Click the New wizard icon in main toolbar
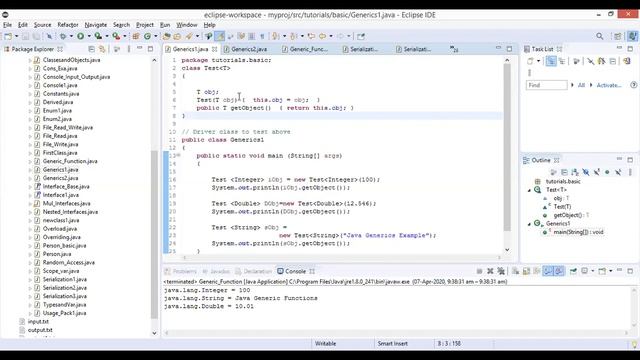This screenshot has height=360, width=640. (8, 36)
